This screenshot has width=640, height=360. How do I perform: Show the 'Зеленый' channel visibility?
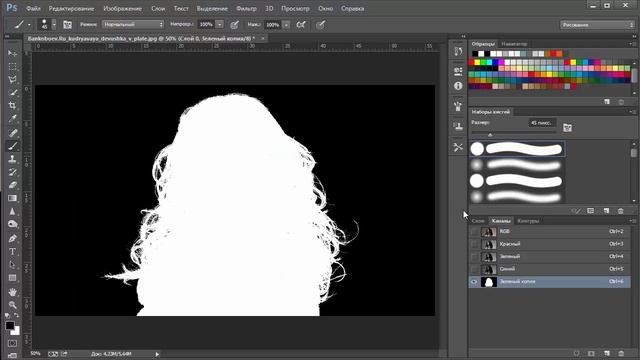(474, 257)
